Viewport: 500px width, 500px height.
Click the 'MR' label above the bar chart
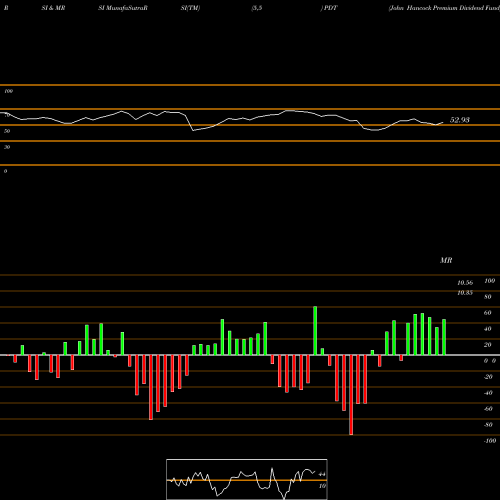446,260
